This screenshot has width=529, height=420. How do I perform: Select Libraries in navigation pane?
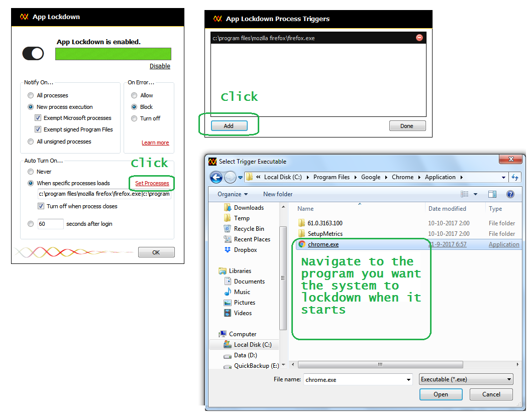pos(240,270)
